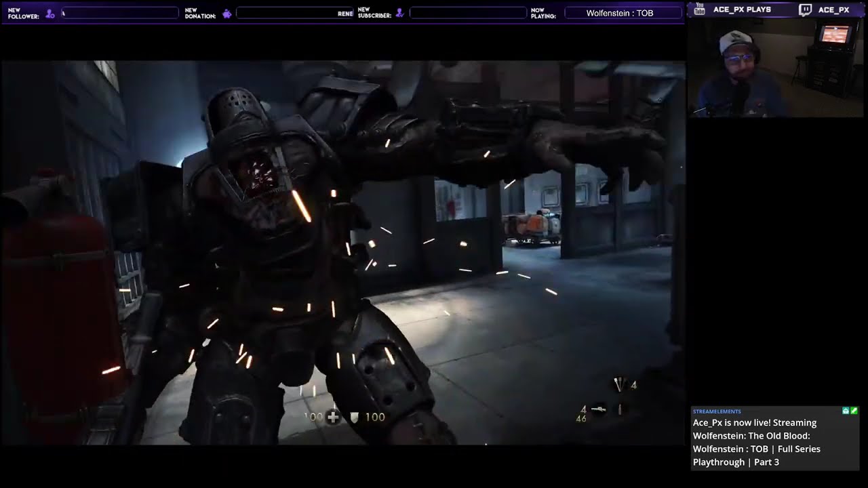Click the New Subscriber icon
Viewport: 868px width, 488px height.
pyautogui.click(x=399, y=13)
